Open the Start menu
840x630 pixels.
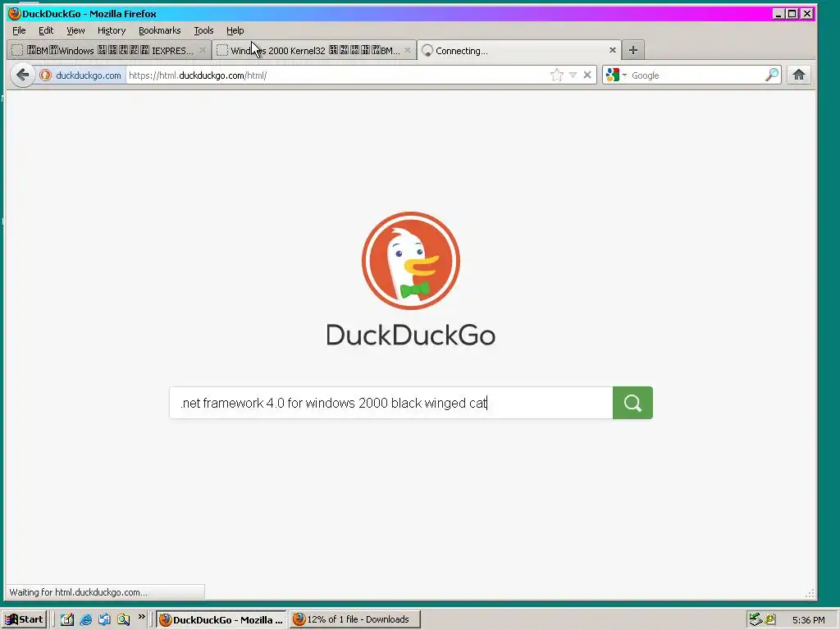click(24, 619)
